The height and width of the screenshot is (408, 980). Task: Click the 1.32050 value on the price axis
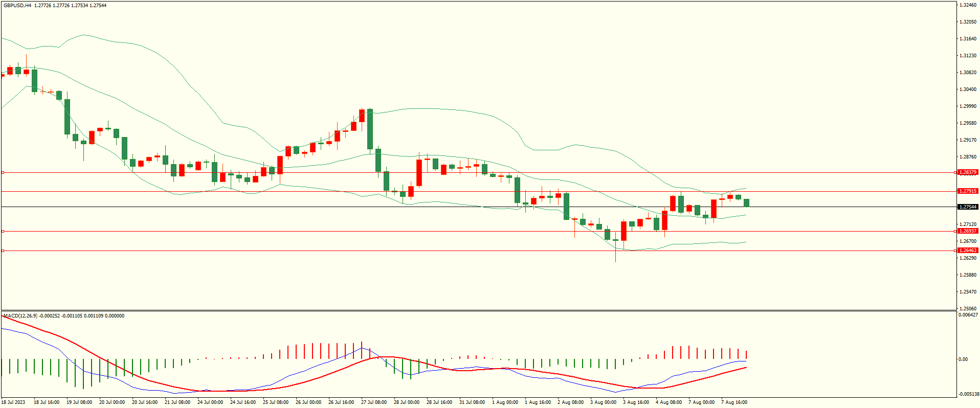(x=968, y=22)
